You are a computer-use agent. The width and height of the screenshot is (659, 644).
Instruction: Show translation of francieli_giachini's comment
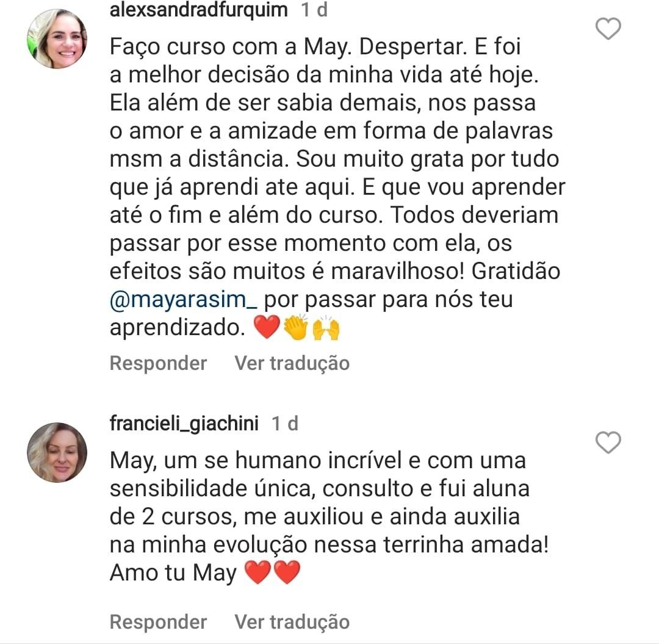coord(292,622)
